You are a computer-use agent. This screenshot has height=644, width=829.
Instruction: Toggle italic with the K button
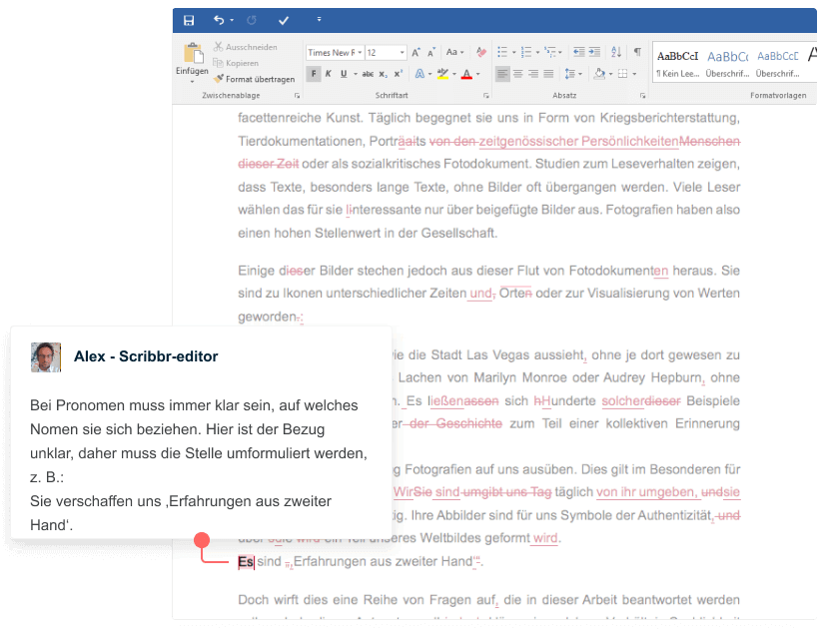[329, 74]
